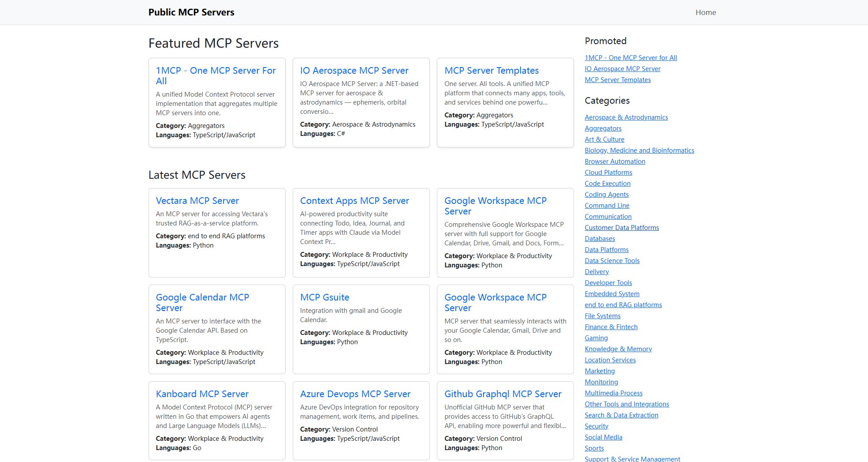The height and width of the screenshot is (462, 868).
Task: Click 'Category: Version Control' in Azure Devops card
Action: [x=339, y=429]
